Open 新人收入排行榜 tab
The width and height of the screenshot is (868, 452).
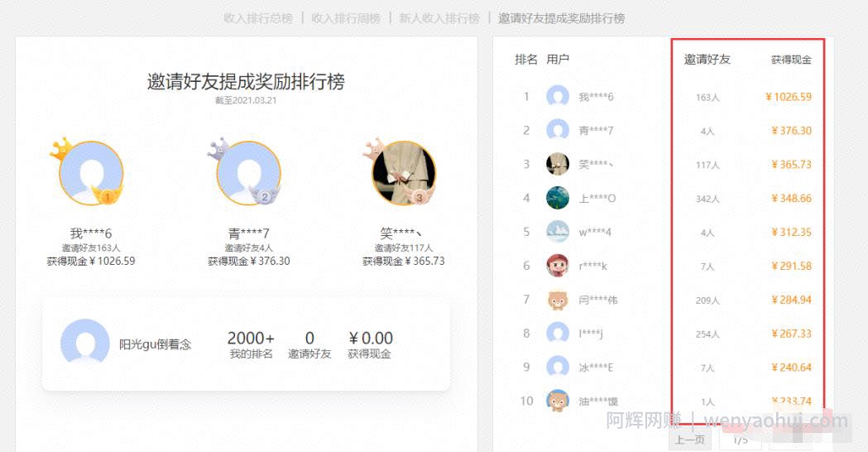click(x=439, y=18)
